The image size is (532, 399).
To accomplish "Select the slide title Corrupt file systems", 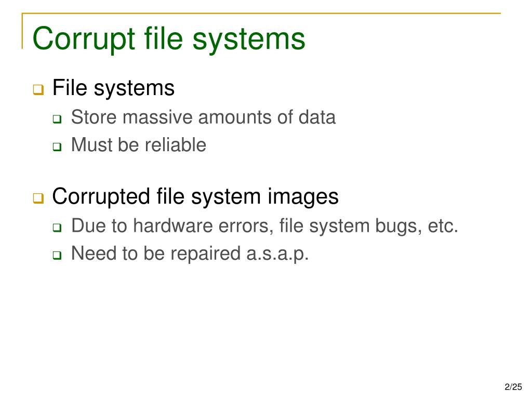I will 169,38.
